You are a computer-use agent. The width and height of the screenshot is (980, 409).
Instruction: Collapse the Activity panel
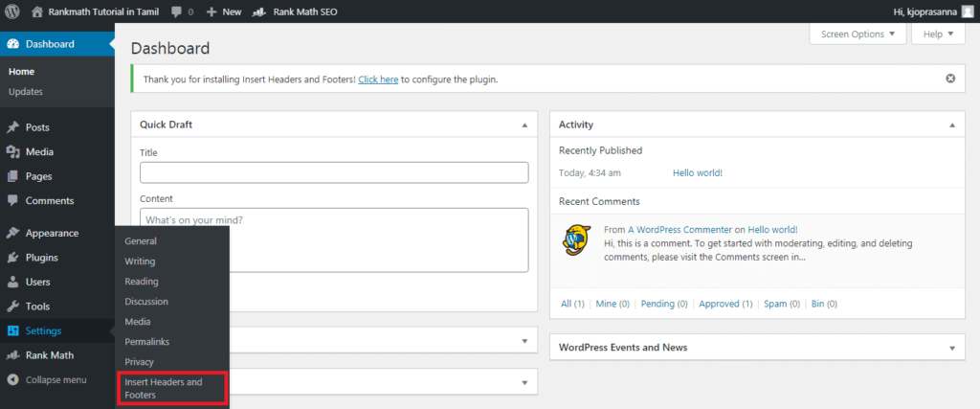[952, 125]
